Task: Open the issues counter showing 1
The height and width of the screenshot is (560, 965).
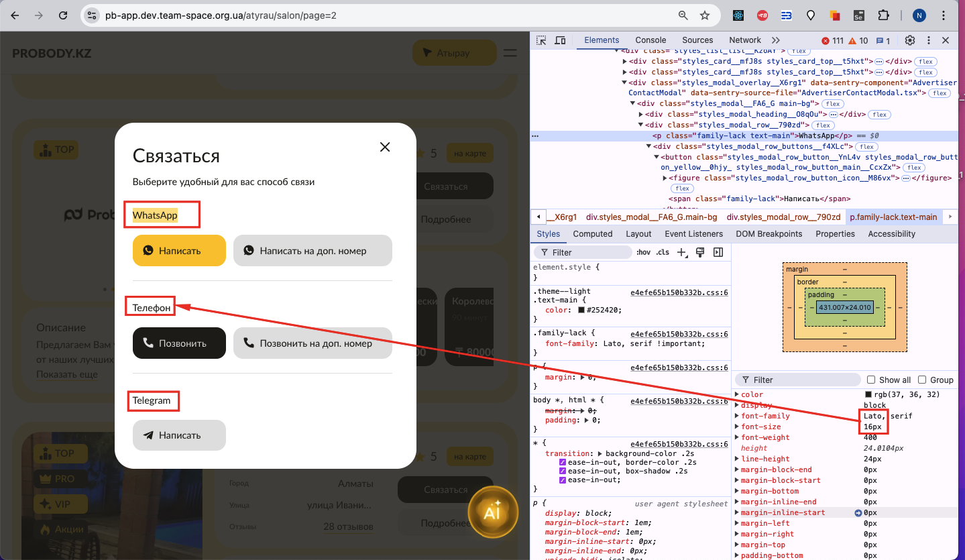Action: click(x=883, y=41)
